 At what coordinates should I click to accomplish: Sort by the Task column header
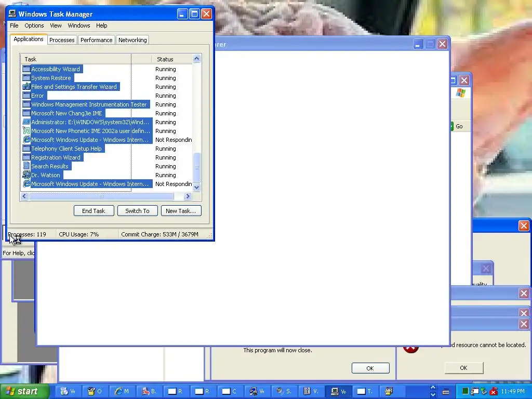pyautogui.click(x=86, y=59)
